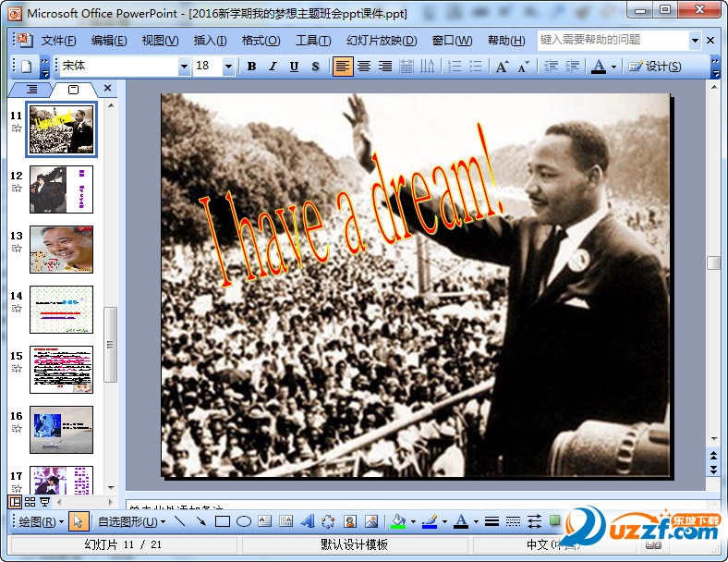
Task: Apply line color with brush icon
Action: (x=430, y=521)
